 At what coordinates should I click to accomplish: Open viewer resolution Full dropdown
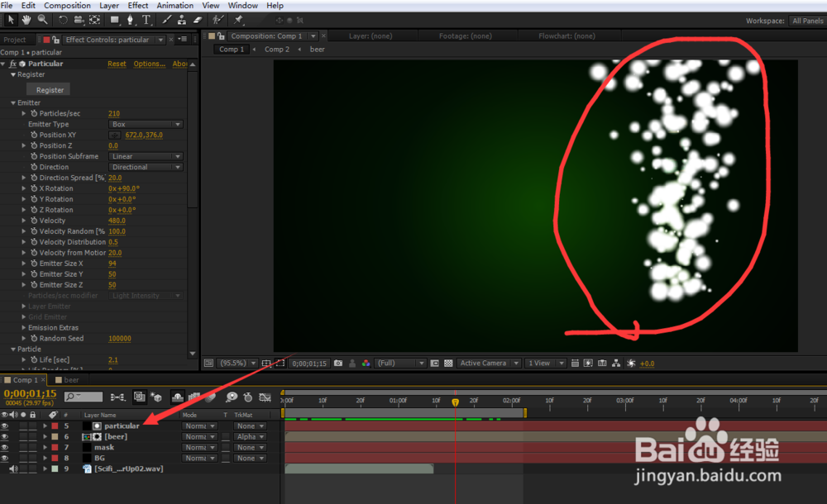point(400,364)
